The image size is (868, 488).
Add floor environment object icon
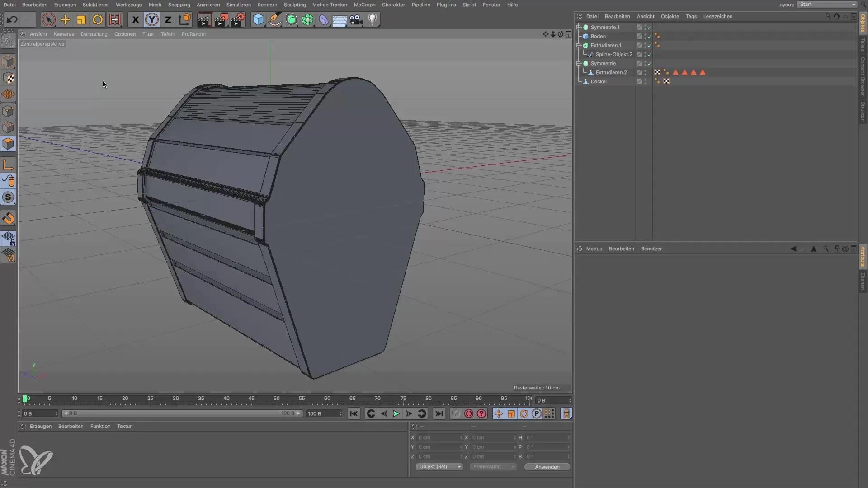pos(340,19)
